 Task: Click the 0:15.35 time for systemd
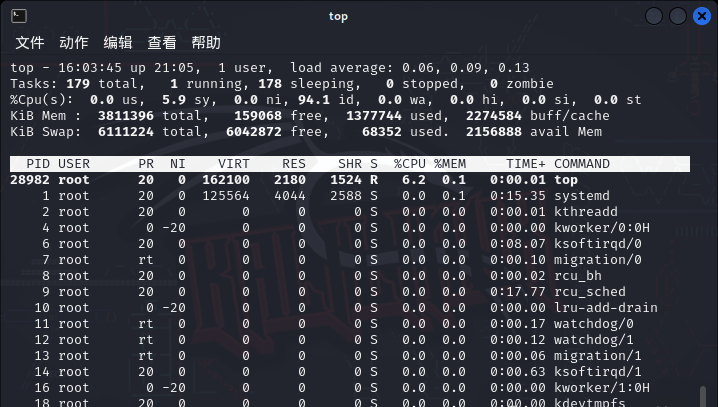[x=518, y=196]
